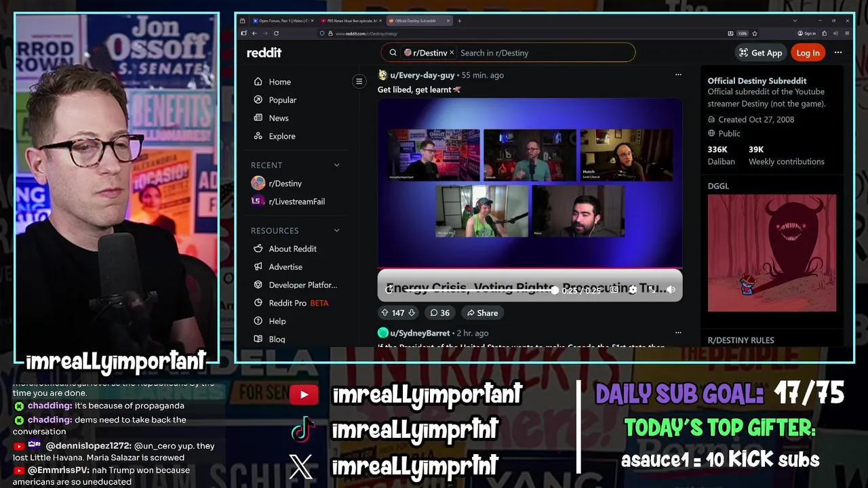
Task: Close the Official Destiny Subreddit tab
Action: (x=448, y=21)
